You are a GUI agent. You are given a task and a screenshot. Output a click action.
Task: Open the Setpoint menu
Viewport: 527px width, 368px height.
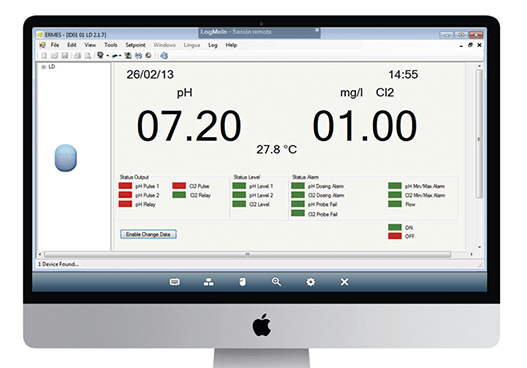(x=135, y=45)
